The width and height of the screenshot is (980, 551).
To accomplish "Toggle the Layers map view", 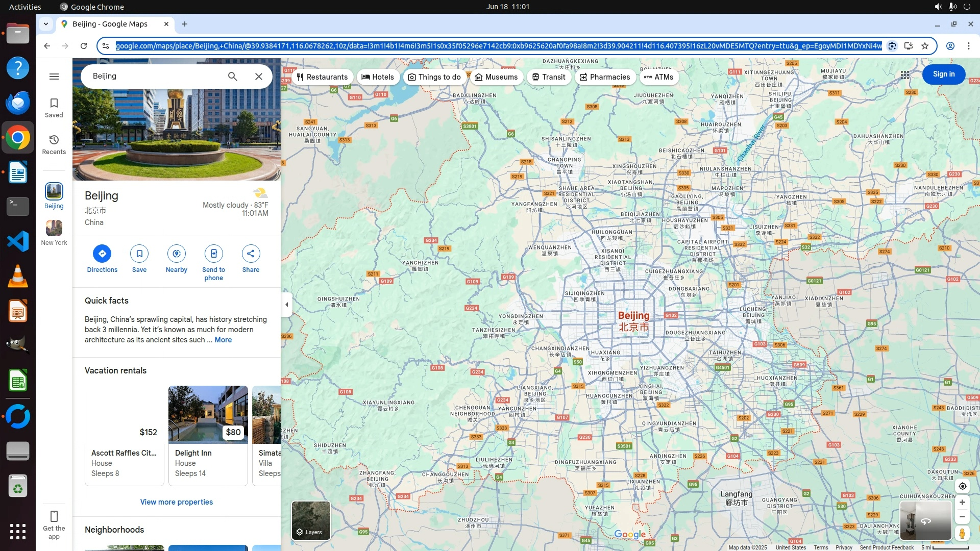I will [x=311, y=520].
